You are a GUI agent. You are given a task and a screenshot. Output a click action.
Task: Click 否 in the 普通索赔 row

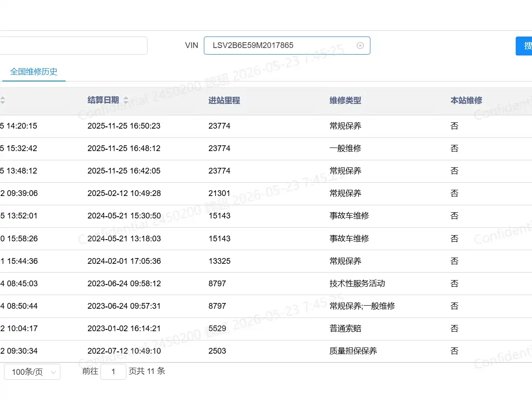click(454, 329)
